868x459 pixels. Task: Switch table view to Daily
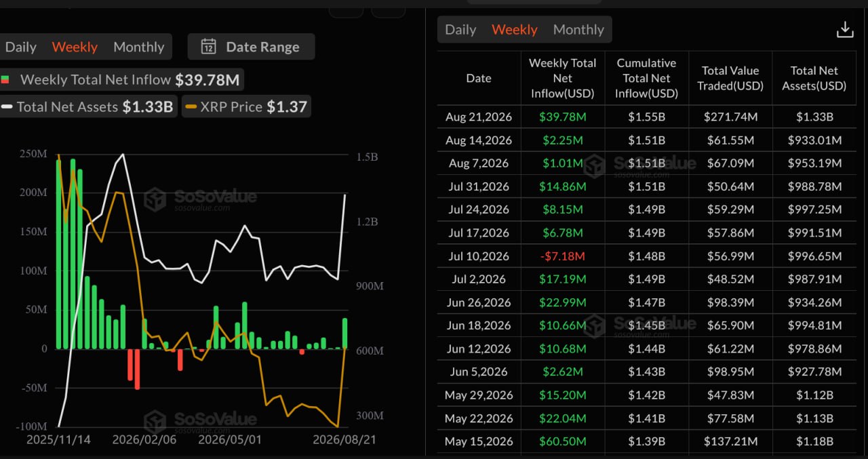pyautogui.click(x=460, y=29)
